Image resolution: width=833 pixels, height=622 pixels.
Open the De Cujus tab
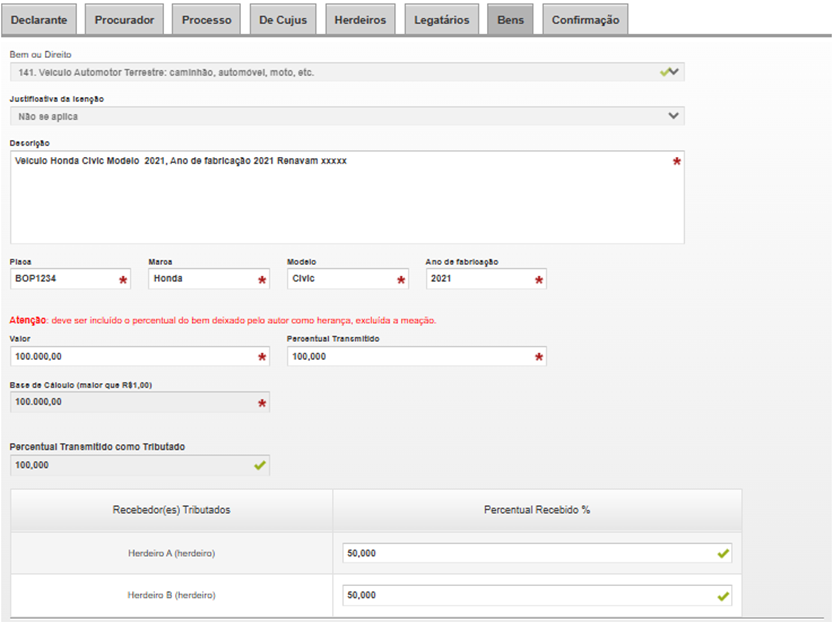(283, 20)
